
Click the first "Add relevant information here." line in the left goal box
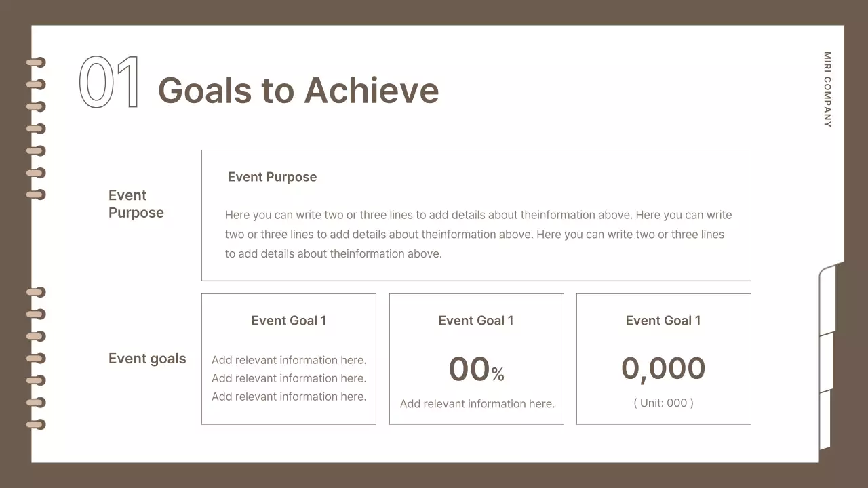(x=289, y=360)
